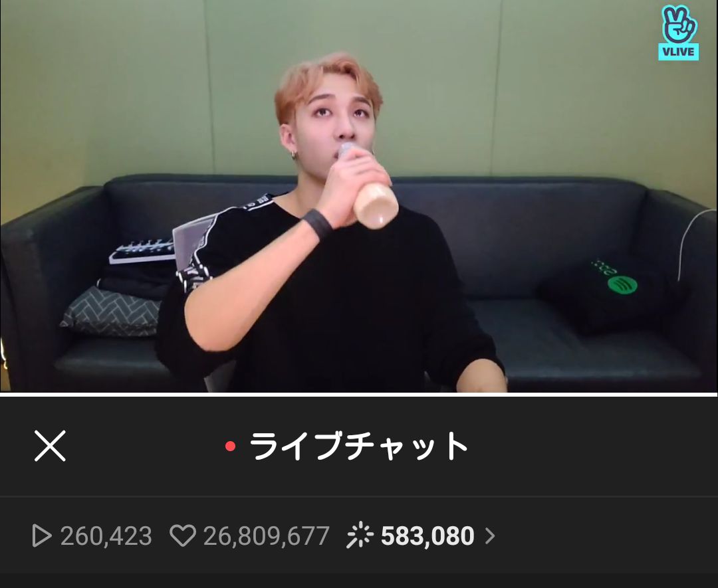Click the grey herringbone pillow on sofa
This screenshot has width=718, height=588.
tap(110, 312)
